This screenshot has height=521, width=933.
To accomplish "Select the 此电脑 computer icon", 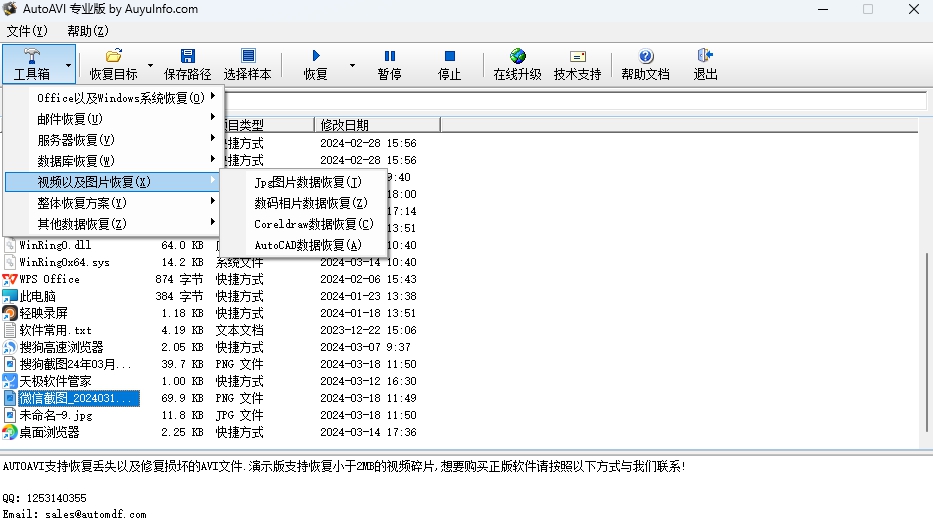I will (10, 296).
